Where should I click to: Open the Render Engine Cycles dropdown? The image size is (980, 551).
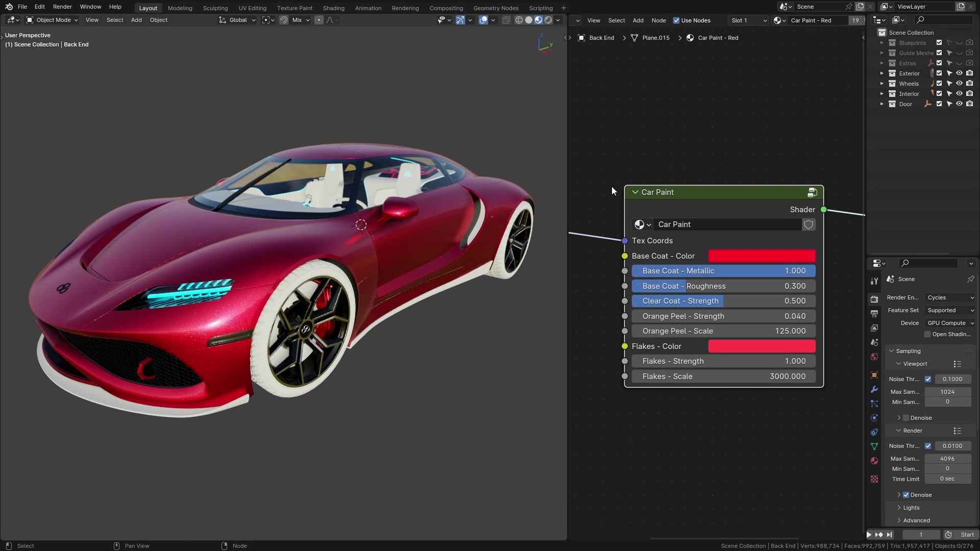pyautogui.click(x=950, y=297)
